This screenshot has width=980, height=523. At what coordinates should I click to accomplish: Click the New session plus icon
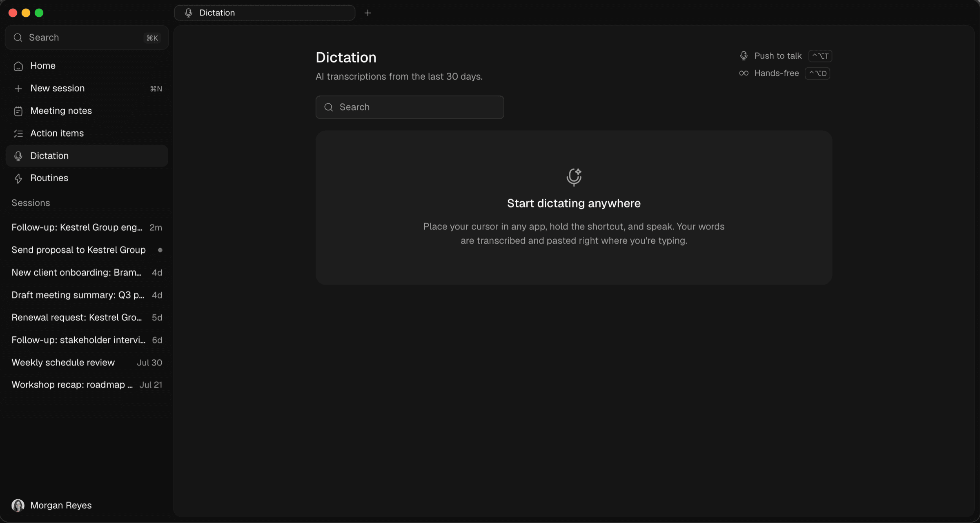18,89
